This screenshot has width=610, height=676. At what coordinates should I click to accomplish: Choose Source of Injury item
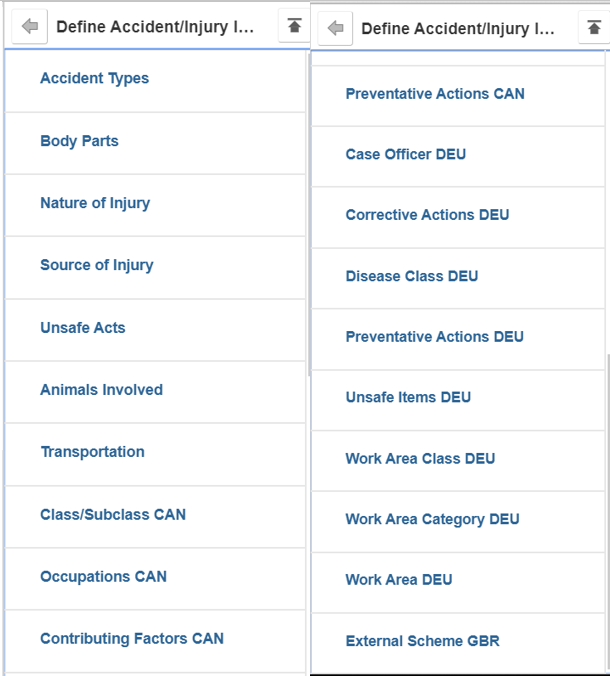point(97,265)
